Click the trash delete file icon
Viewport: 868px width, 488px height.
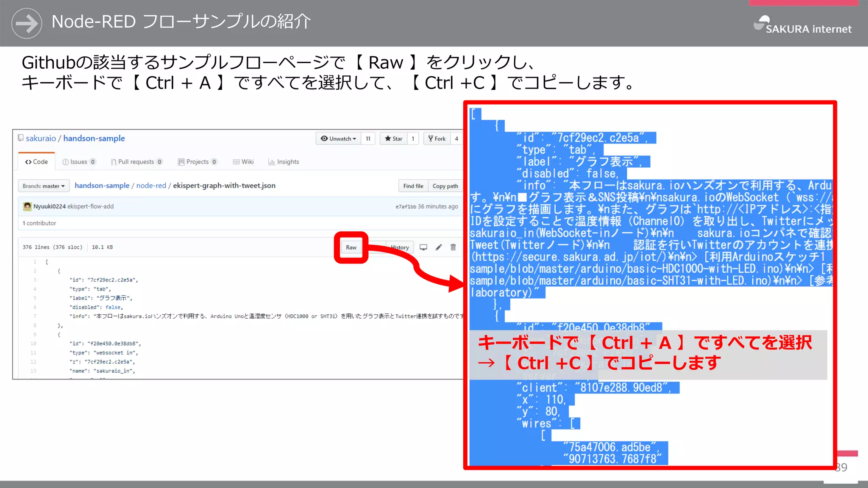pyautogui.click(x=453, y=247)
